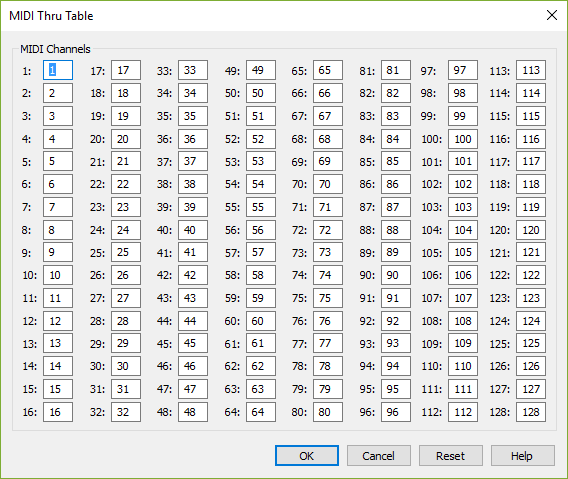Focus the channel 81 mapping field
Image resolution: width=568 pixels, height=479 pixels.
pos(396,70)
